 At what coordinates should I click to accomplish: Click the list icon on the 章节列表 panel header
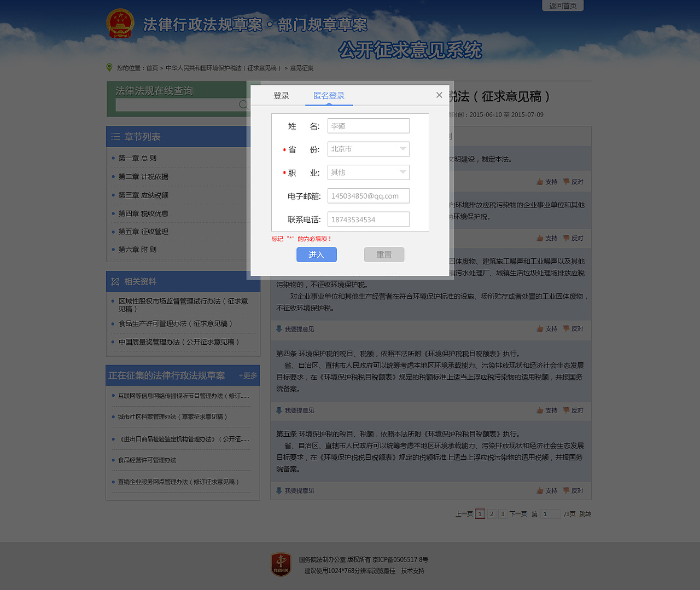[115, 136]
